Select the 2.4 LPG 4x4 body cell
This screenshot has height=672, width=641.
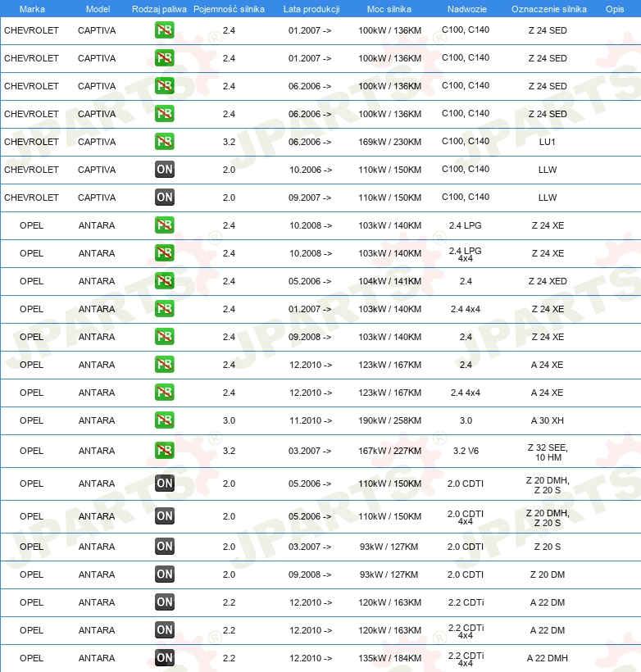466,254
